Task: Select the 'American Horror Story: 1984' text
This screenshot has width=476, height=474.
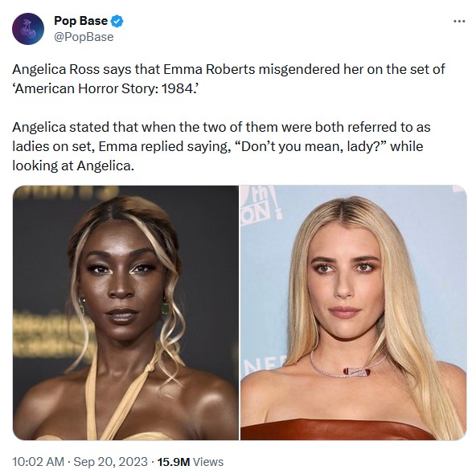Action: tap(105, 88)
